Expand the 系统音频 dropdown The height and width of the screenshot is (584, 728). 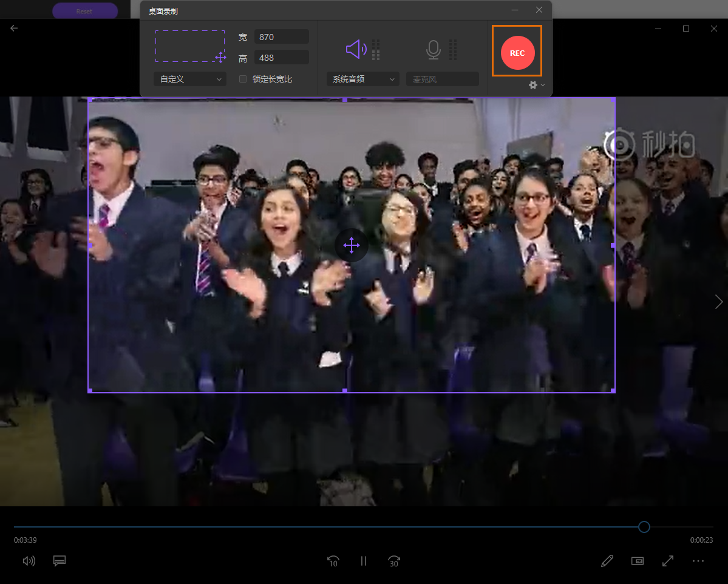pyautogui.click(x=362, y=79)
